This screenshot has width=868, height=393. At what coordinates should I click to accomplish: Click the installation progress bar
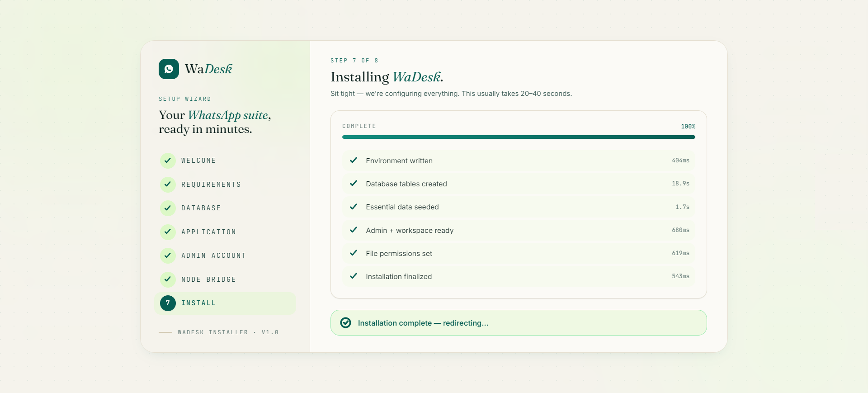pos(519,137)
